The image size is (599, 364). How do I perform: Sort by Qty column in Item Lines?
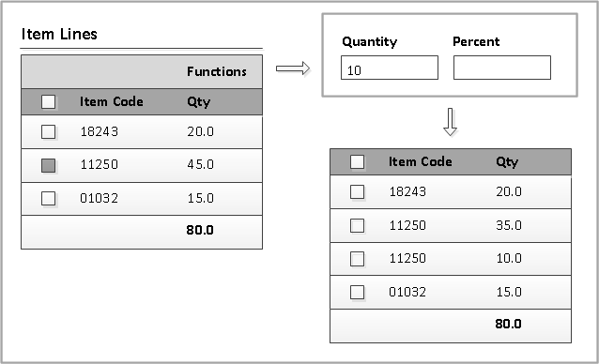pos(199,102)
